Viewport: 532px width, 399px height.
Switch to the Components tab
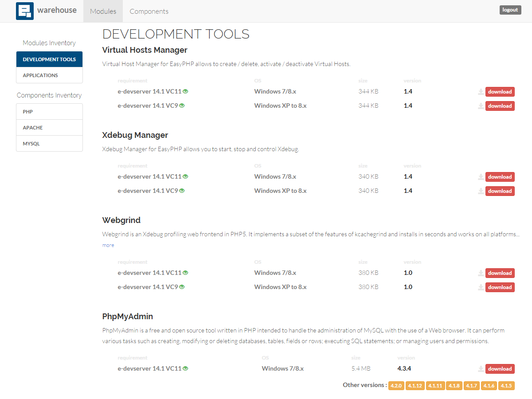point(149,11)
